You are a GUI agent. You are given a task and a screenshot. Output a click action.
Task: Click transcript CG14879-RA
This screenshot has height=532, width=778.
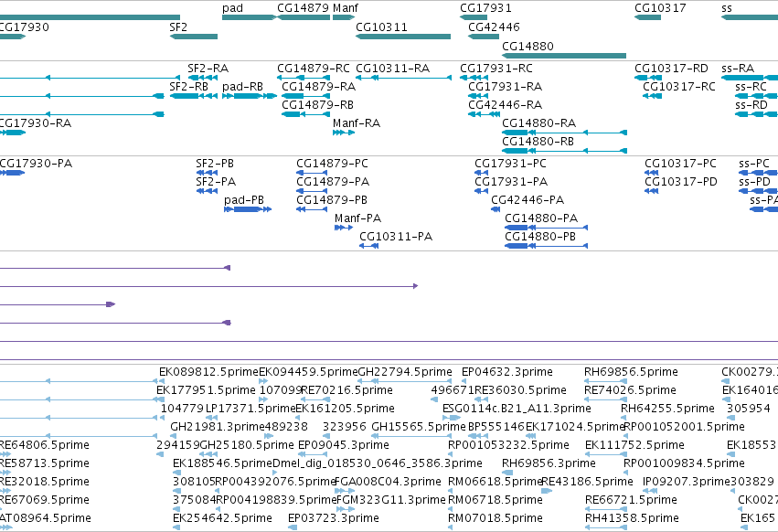[305, 96]
